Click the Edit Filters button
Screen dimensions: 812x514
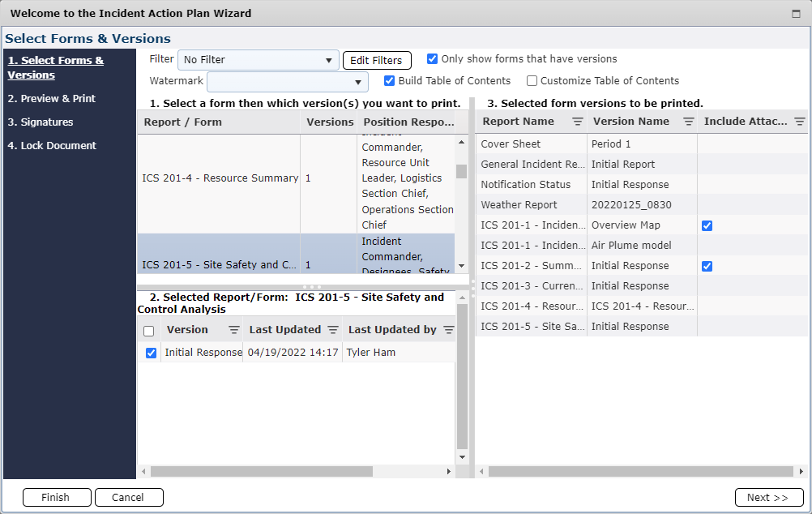[377, 59]
